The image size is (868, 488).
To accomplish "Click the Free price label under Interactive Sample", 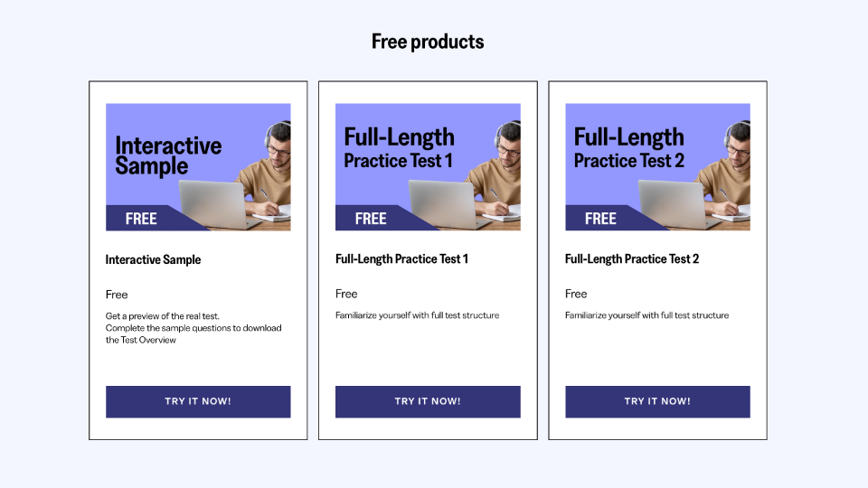I will [117, 295].
